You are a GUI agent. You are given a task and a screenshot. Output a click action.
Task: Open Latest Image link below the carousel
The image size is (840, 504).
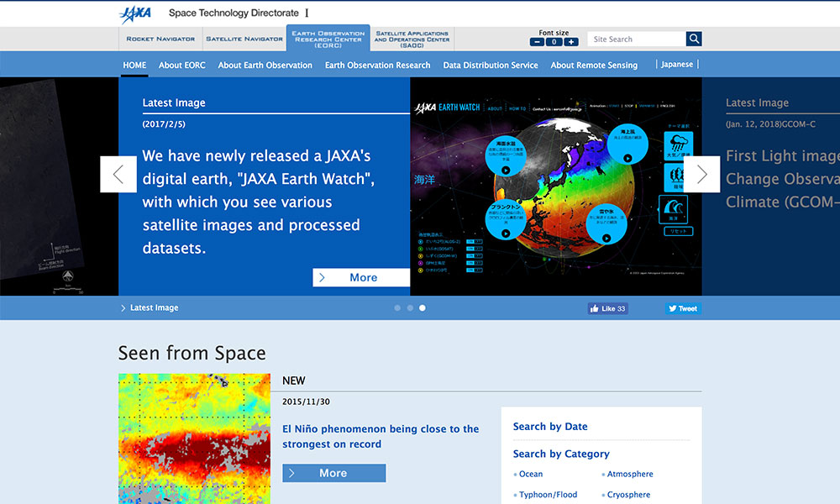pyautogui.click(x=155, y=308)
